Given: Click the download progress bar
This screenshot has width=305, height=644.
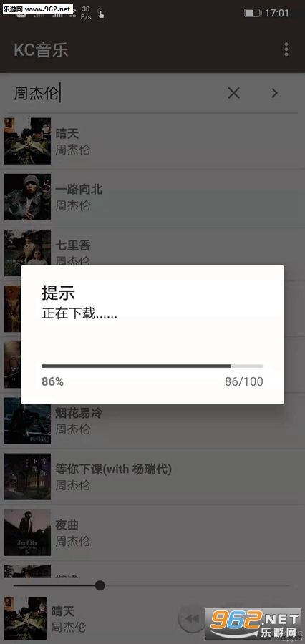Looking at the screenshot, I should click(152, 366).
